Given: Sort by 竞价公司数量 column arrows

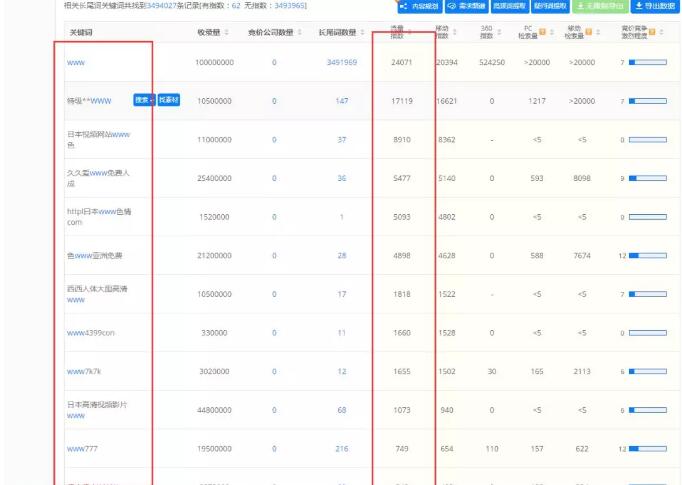Looking at the screenshot, I should 300,32.
